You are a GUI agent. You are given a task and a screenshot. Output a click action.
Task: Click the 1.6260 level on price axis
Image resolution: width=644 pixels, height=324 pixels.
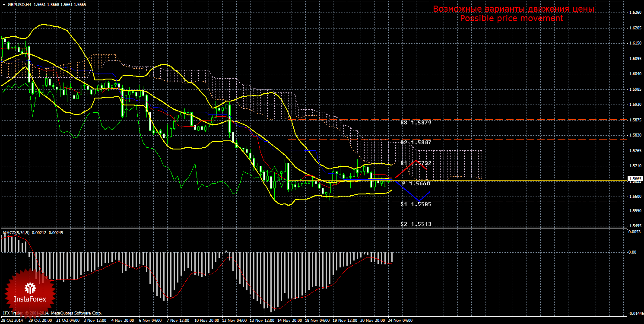(634, 13)
